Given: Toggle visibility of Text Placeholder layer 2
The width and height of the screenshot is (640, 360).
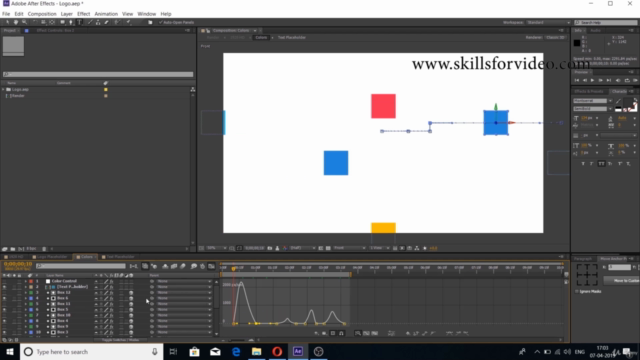Looking at the screenshot, I should [4, 287].
